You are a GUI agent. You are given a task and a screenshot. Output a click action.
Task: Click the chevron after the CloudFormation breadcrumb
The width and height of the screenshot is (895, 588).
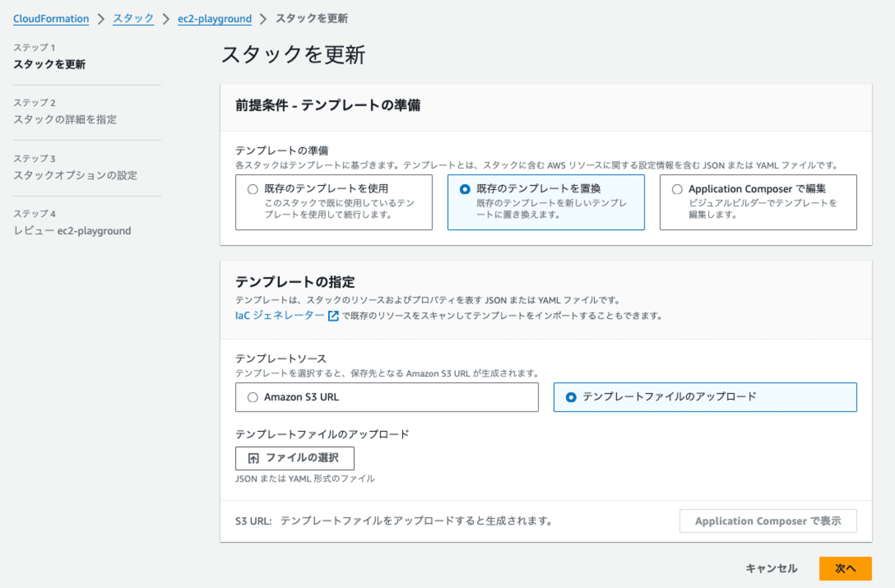pos(101,19)
